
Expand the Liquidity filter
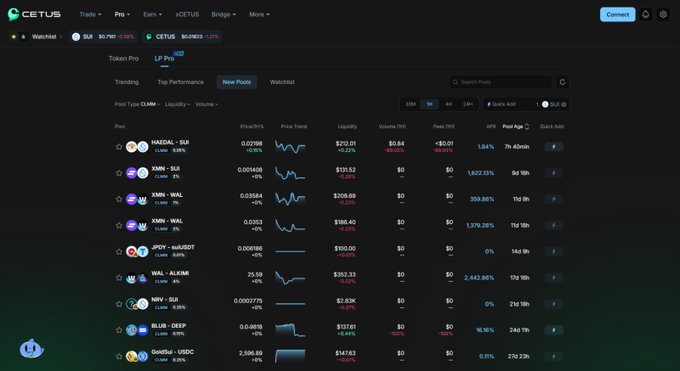(x=177, y=104)
